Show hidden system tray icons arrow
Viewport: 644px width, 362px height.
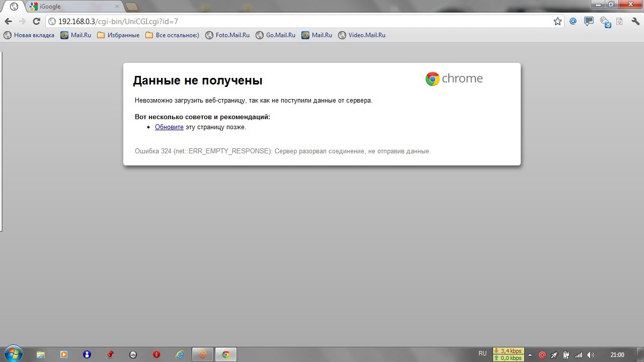530,355
